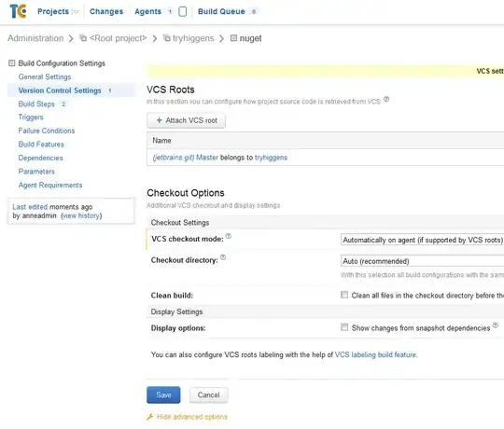Check Show changes from snapshot dependencies
The width and height of the screenshot is (504, 429).
pos(344,327)
